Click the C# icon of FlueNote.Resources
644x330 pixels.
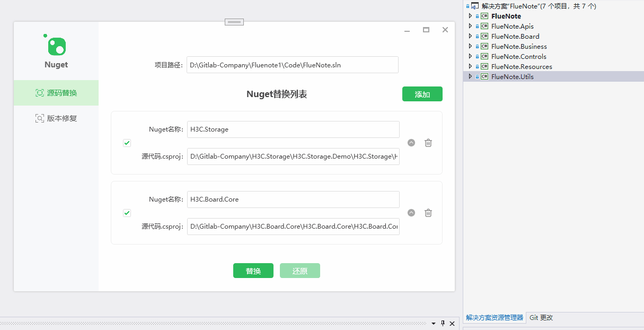[484, 66]
